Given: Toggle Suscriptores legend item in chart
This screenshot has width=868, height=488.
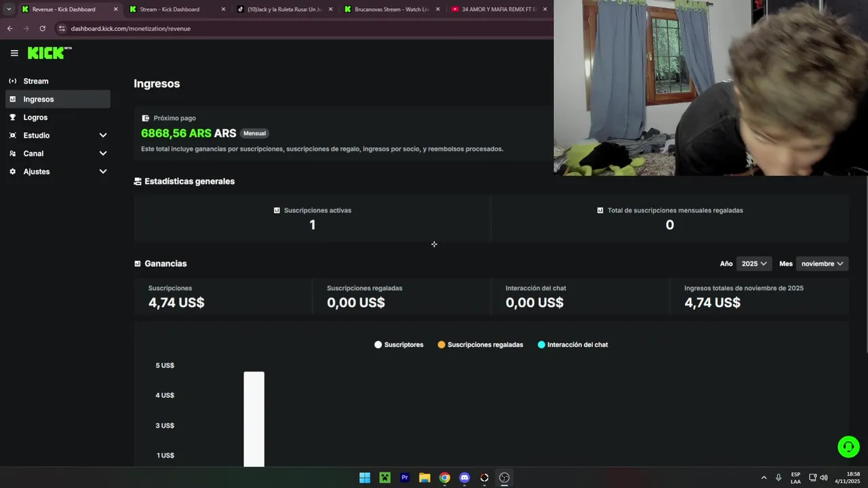Looking at the screenshot, I should pyautogui.click(x=399, y=345).
